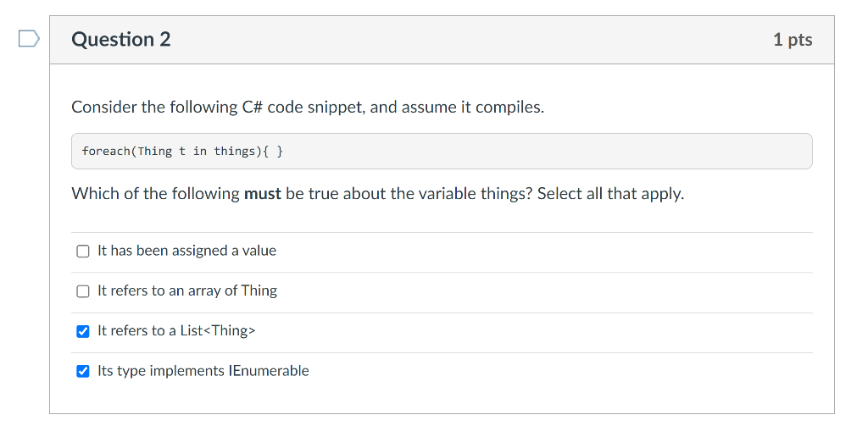Click the word 'things' inside the code snippet

[x=235, y=151]
